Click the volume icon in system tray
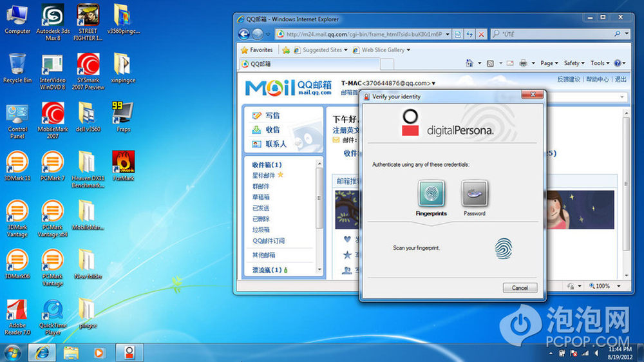Viewport: 644px width, 362px height. pyautogui.click(x=597, y=353)
